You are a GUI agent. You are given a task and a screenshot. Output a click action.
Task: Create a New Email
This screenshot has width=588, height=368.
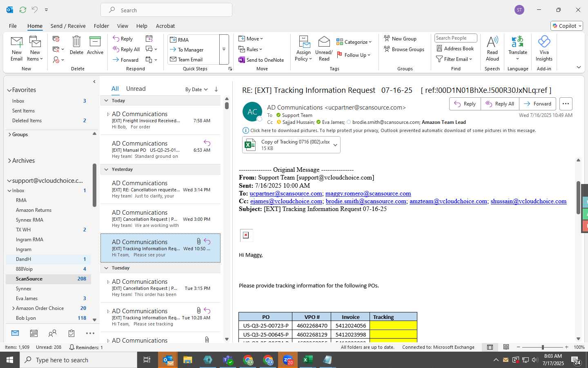pos(16,49)
